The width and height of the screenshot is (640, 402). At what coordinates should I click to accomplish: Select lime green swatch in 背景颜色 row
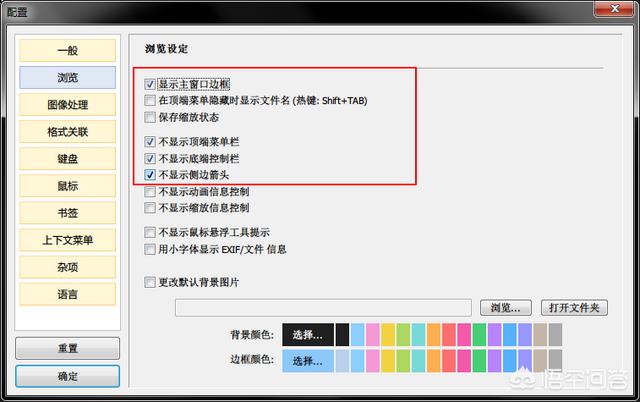click(403, 335)
